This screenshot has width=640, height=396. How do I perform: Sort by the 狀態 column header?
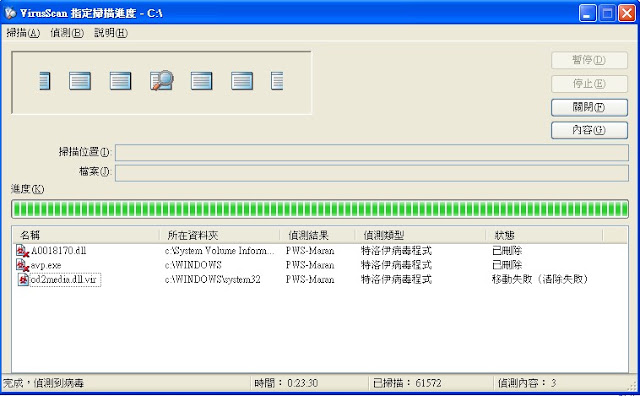pyautogui.click(x=544, y=235)
